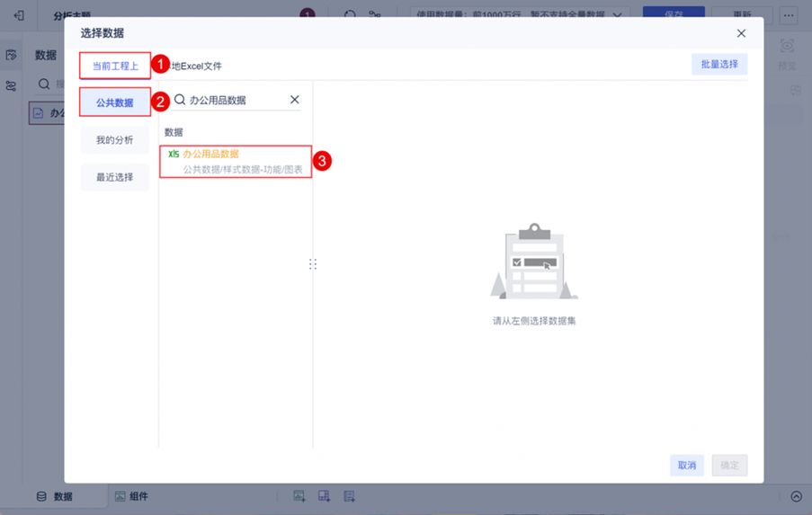Select the 办公用品数据 dataset result

(x=236, y=162)
